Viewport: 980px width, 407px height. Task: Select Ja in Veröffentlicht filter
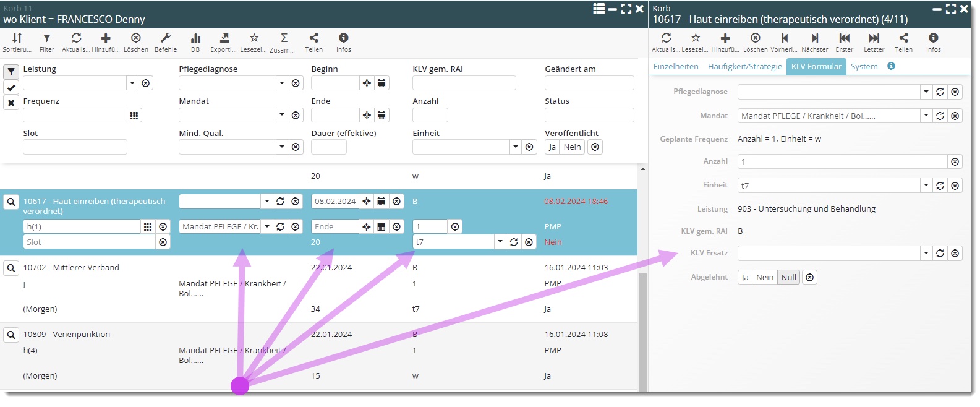coord(552,147)
